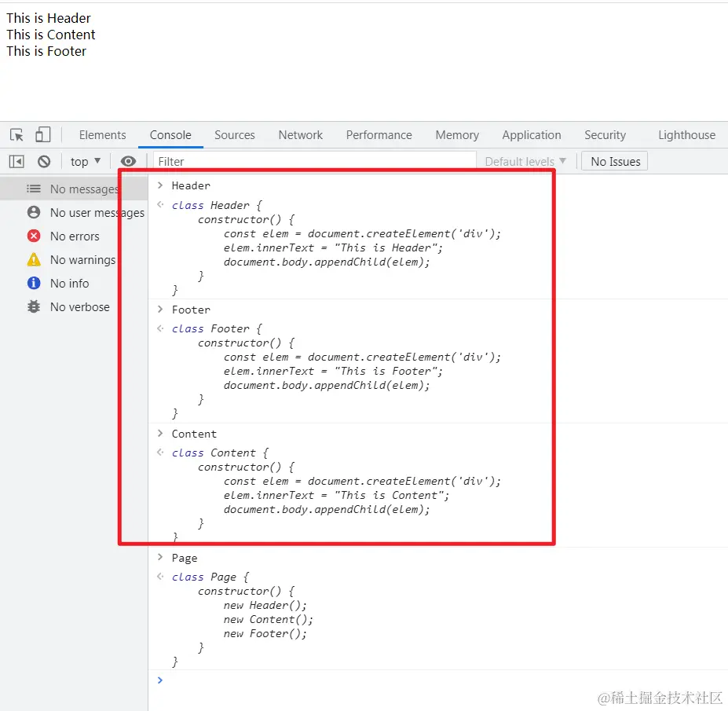Select the yellow warnings triangle icon
Viewport: 728px width, 711px height.
click(x=34, y=259)
